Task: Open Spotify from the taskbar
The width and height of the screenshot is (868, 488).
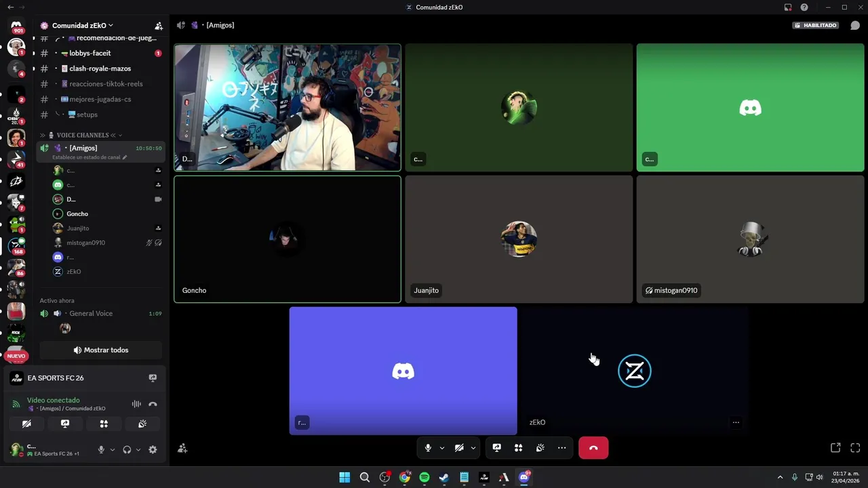Action: (x=425, y=477)
